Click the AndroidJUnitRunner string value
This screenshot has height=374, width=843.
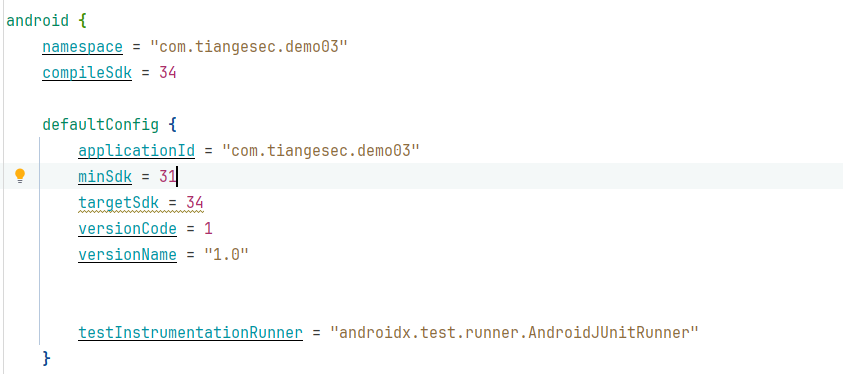click(x=513, y=333)
